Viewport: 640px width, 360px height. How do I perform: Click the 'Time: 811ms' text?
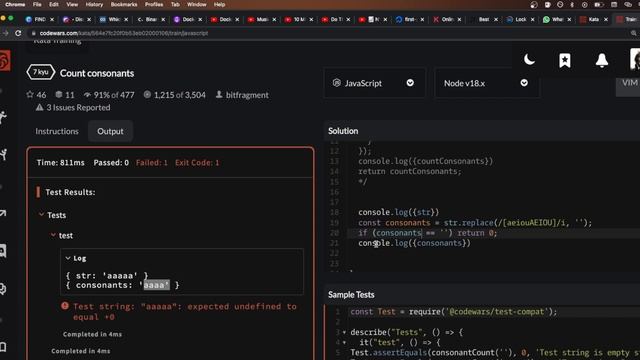click(x=60, y=162)
